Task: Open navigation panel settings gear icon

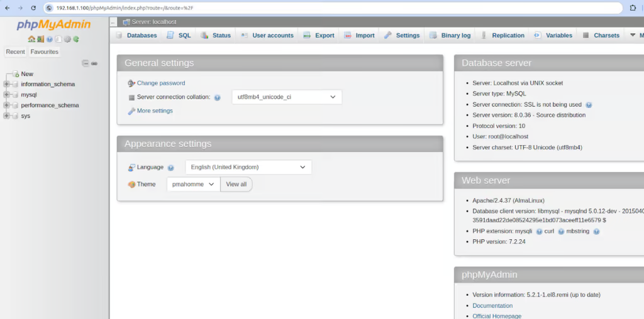Action: (x=67, y=39)
